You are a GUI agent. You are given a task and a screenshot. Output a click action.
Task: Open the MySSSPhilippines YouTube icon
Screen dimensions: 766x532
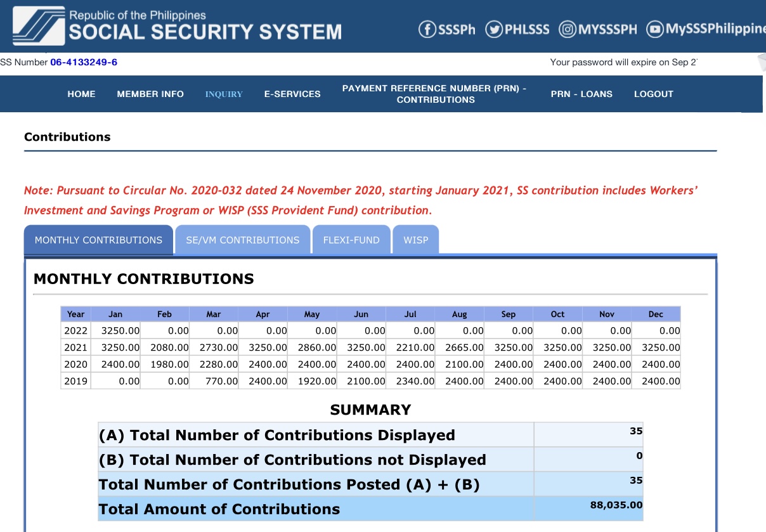pos(655,29)
